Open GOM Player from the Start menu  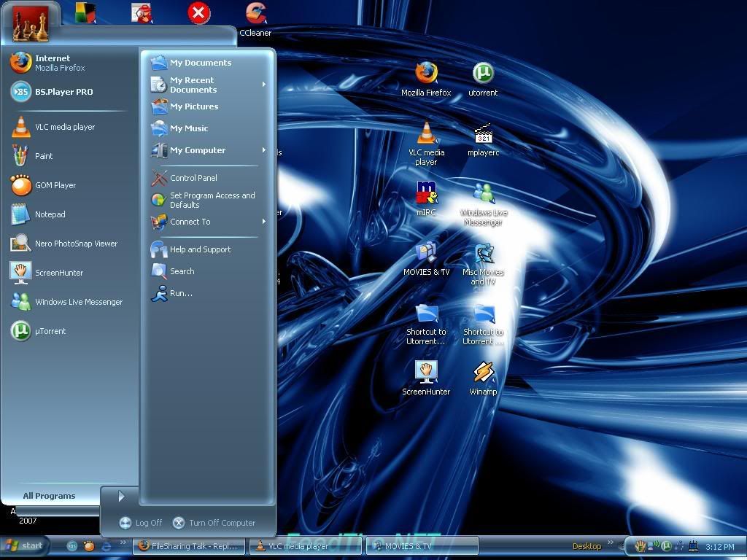[69, 185]
